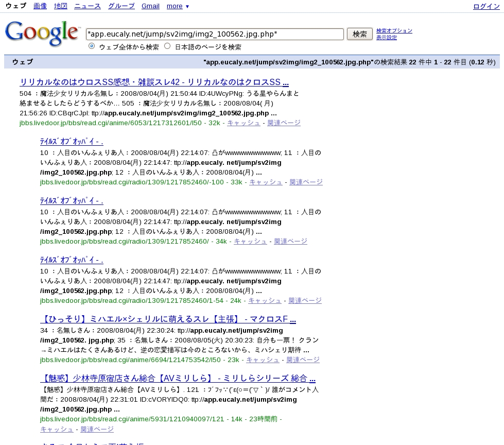The width and height of the screenshot is (504, 445).
Task: Click the search result count text
Action: click(350, 62)
